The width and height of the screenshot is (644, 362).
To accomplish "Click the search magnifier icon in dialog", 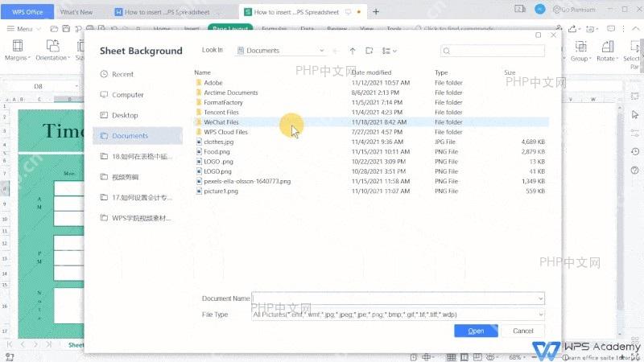I will coord(447,51).
